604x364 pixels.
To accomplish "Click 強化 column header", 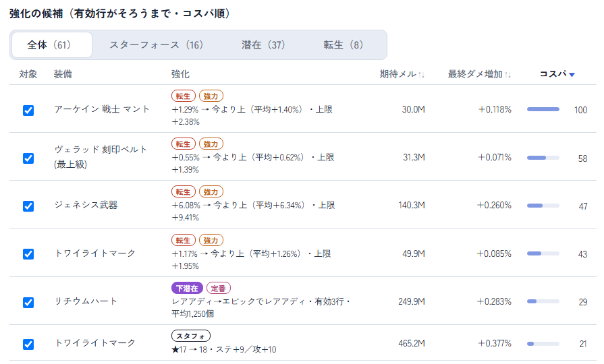I will tap(180, 74).
